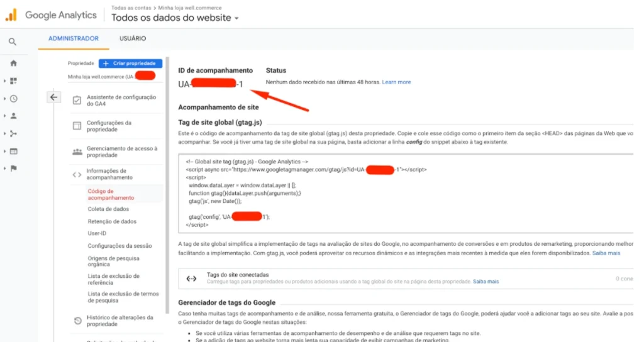Click the back arrow button in admin column
Viewport: 644px width, 342px height.
[x=53, y=97]
